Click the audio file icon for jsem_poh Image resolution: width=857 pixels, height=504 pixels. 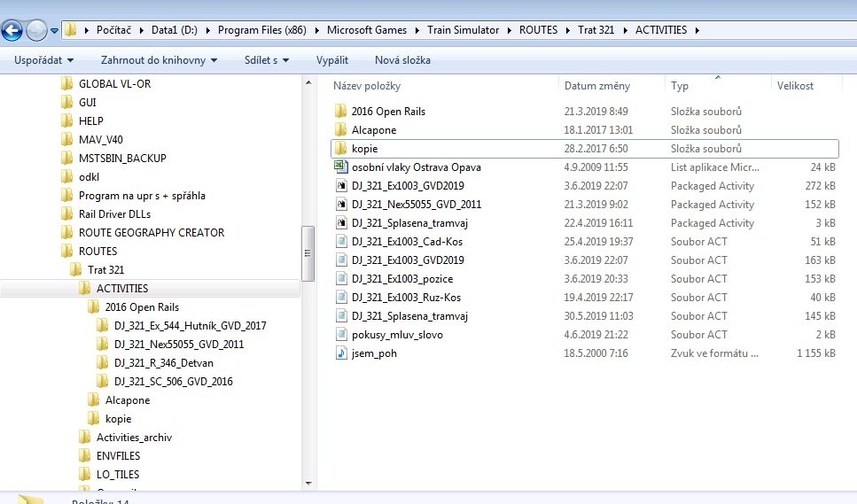point(340,353)
